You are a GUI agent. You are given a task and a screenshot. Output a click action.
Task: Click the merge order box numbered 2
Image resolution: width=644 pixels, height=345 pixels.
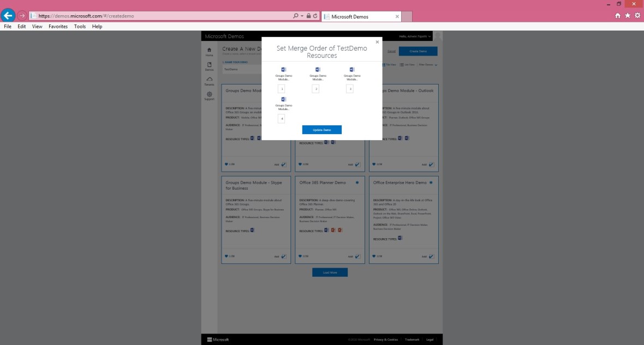point(315,89)
